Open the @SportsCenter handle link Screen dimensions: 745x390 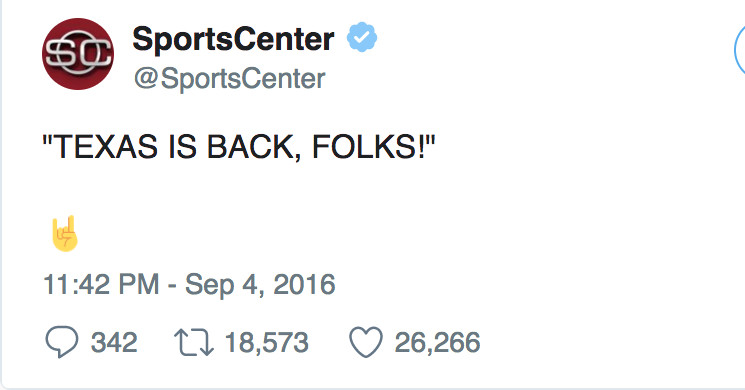[229, 78]
